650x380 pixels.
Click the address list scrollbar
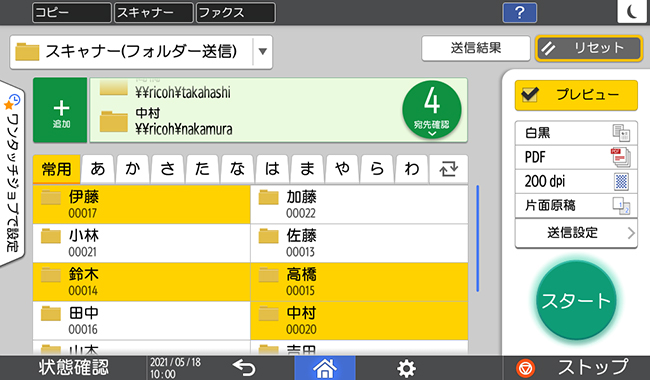478,239
